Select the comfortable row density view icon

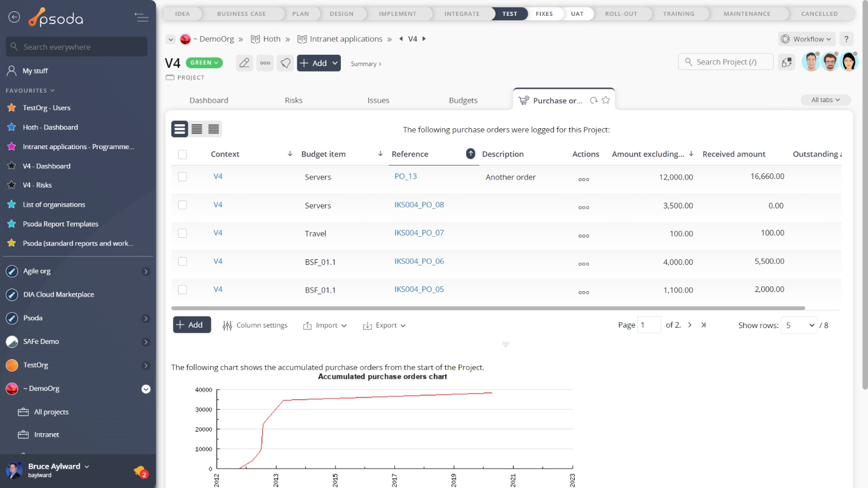tap(180, 129)
